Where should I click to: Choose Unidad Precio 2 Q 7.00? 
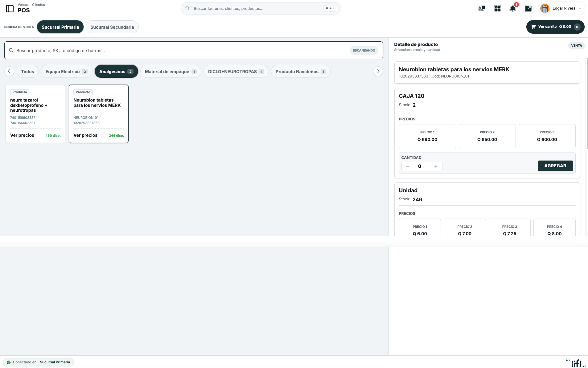[465, 228]
